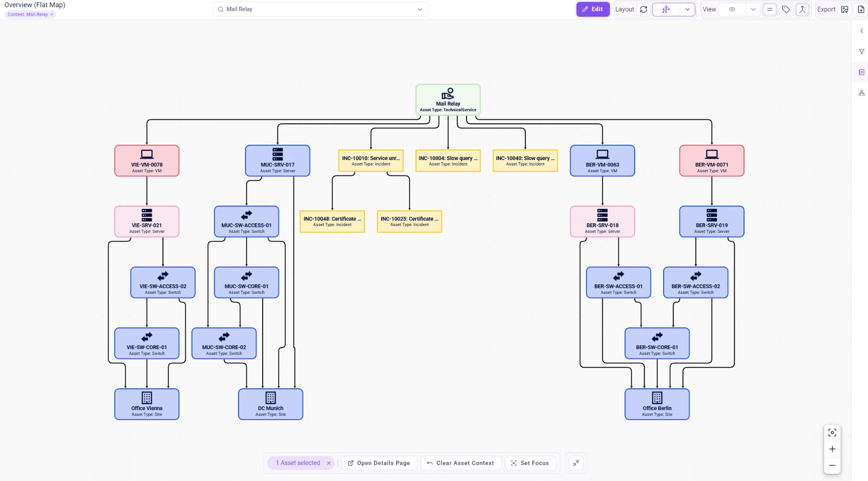The image size is (868, 481).
Task: Toggle the parallel lines view button
Action: (769, 9)
